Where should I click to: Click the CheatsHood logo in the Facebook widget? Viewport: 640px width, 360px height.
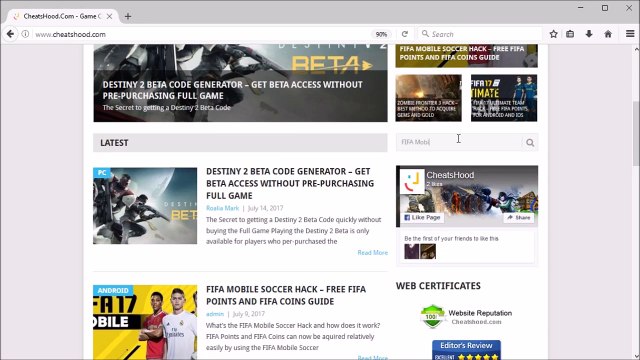tap(412, 181)
